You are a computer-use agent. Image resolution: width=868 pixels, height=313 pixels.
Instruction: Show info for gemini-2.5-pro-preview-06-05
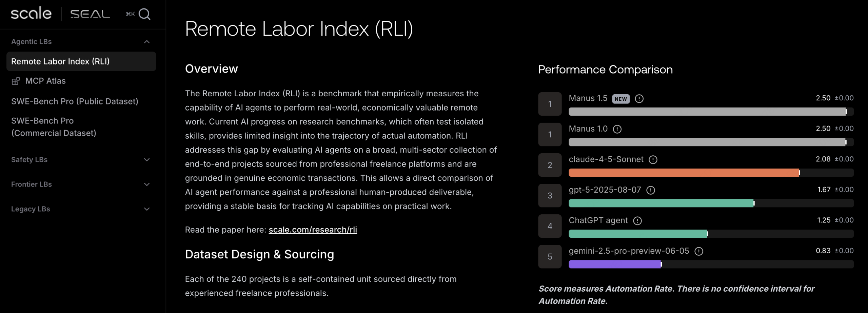699,251
